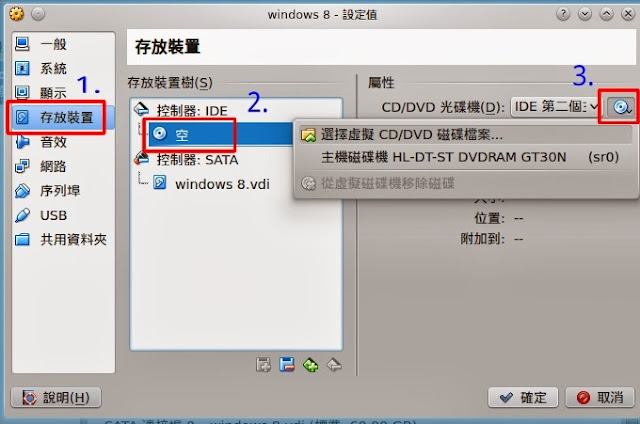Select windows 8.vdi under SATA controller
This screenshot has width=640, height=424.
[x=222, y=184]
